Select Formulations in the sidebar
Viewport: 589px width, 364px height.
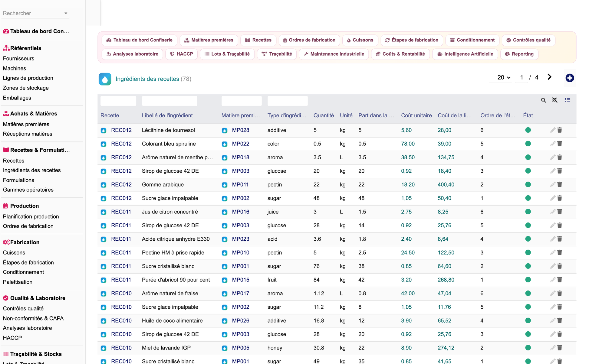[18, 180]
